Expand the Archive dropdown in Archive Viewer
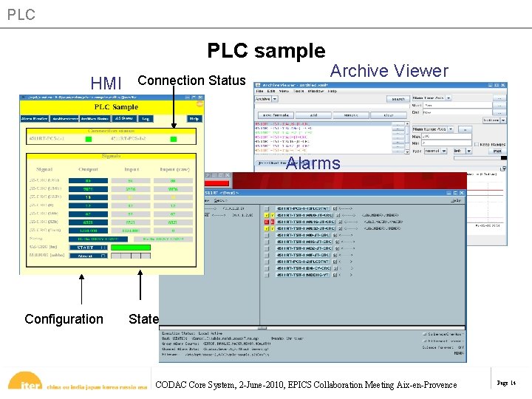The width and height of the screenshot is (532, 399). 274,99
